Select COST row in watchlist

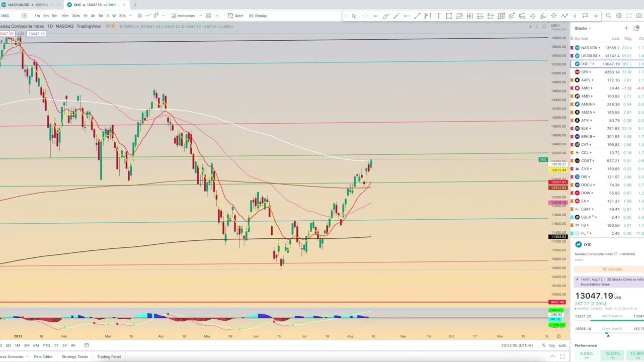tap(607, 160)
